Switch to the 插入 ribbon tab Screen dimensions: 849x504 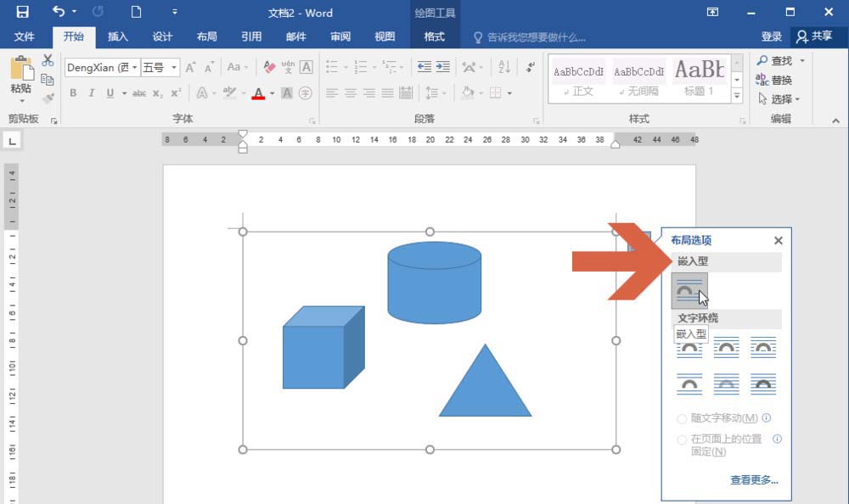pyautogui.click(x=117, y=36)
